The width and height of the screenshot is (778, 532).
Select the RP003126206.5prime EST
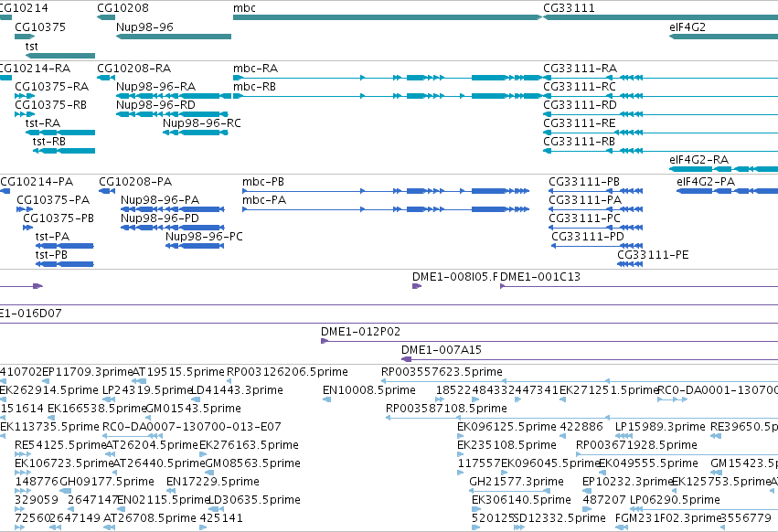pyautogui.click(x=231, y=381)
